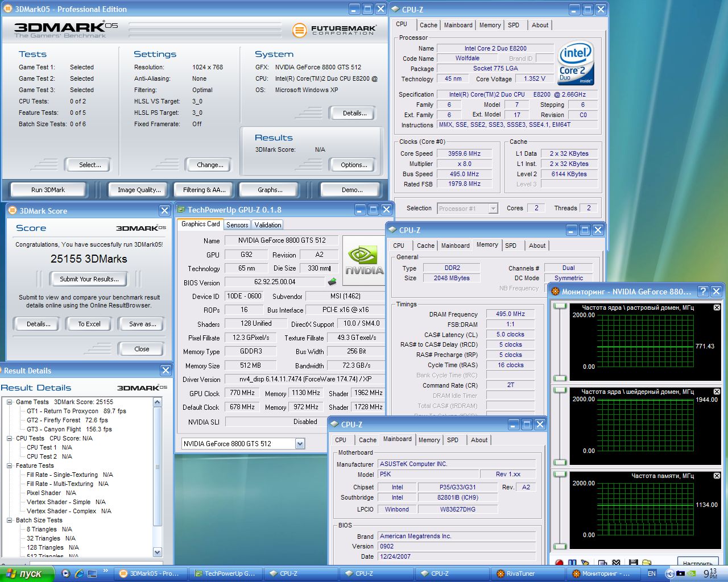Collapse the Batch Size Tests tree node

pyautogui.click(x=10, y=520)
